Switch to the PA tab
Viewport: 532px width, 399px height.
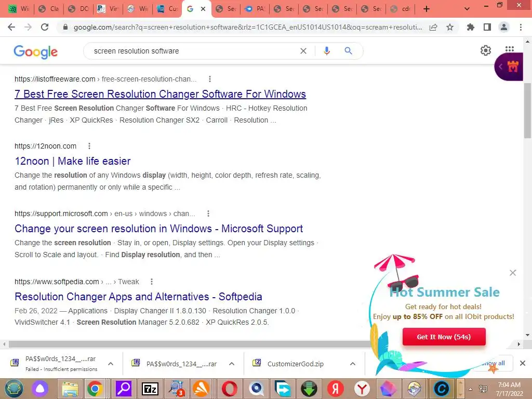255,9
